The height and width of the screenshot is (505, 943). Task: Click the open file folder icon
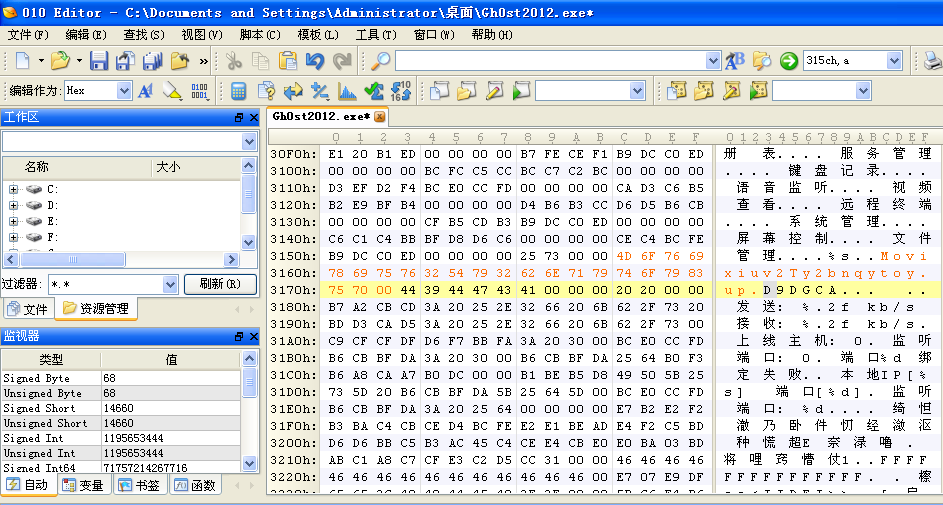coord(60,60)
